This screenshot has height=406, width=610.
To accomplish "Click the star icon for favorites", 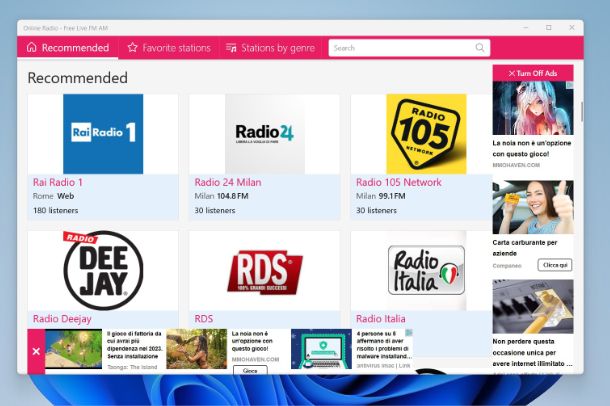I will click(x=132, y=47).
